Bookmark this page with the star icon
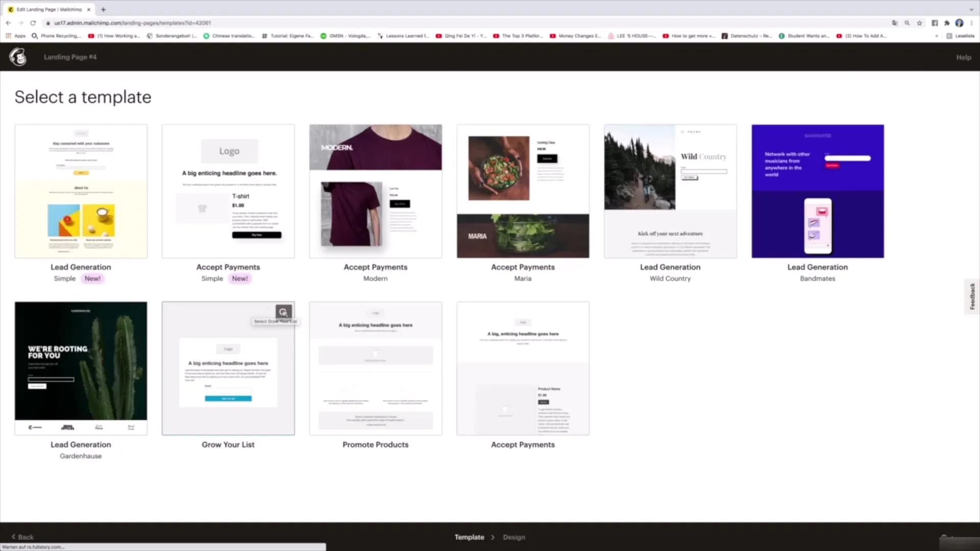This screenshot has width=980, height=551. (920, 23)
